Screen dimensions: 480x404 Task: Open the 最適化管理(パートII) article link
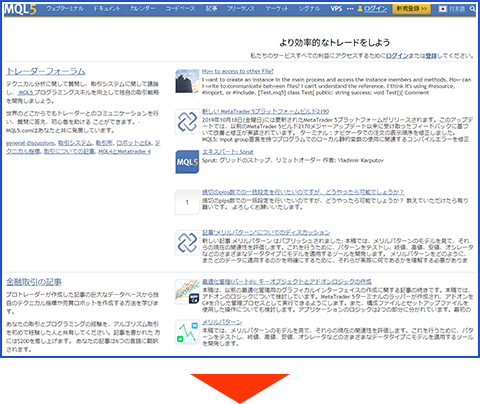[287, 282]
